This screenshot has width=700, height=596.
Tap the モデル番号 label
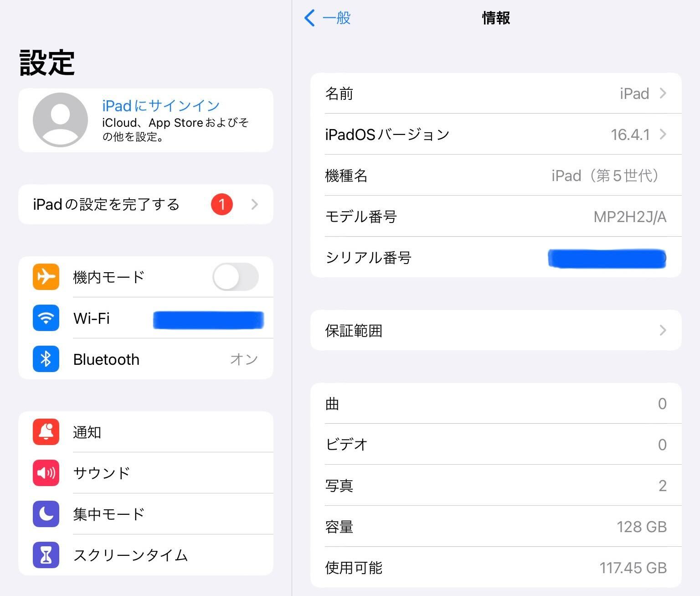(x=361, y=217)
